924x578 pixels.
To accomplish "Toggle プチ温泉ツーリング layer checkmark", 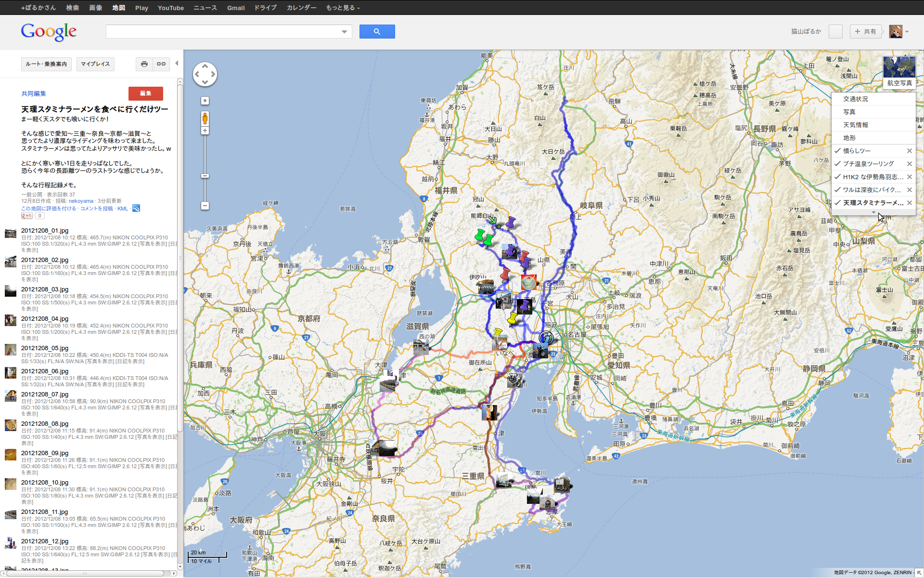I will (838, 164).
